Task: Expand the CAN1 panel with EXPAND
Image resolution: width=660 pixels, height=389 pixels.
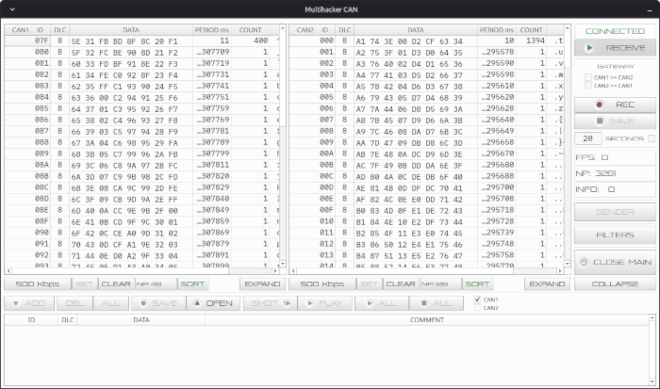Action: coord(263,284)
